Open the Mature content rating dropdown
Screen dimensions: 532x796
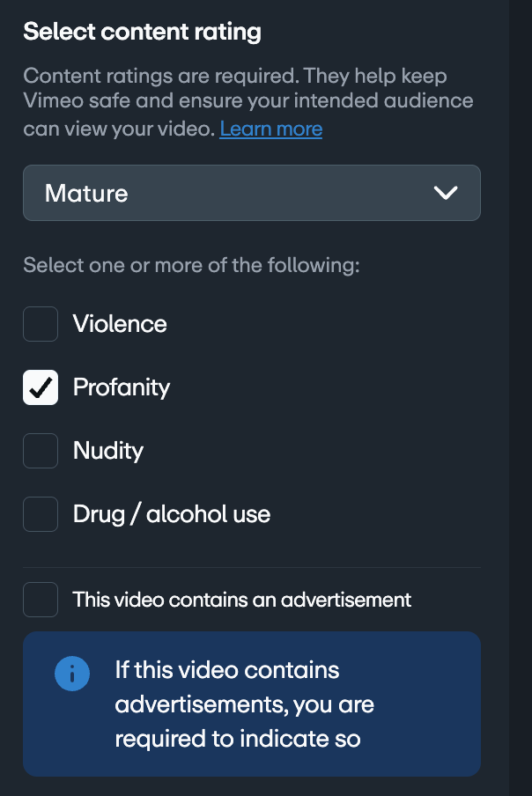click(x=251, y=193)
